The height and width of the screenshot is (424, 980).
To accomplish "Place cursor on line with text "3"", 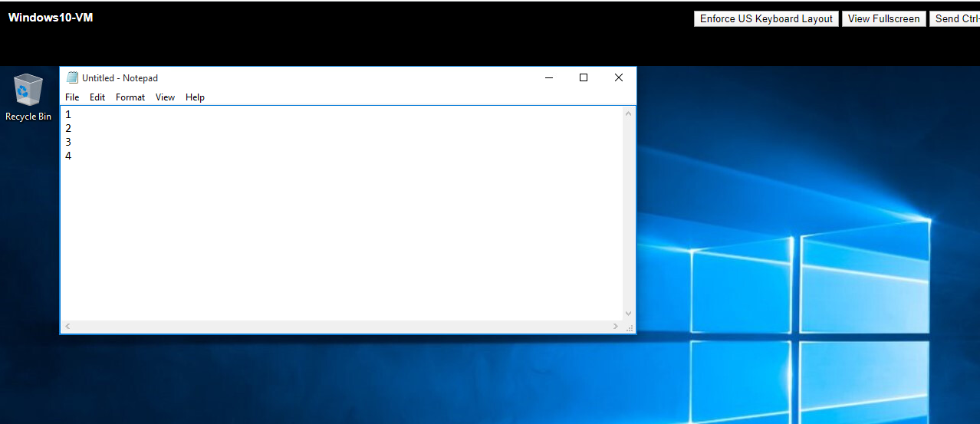I will click(68, 142).
